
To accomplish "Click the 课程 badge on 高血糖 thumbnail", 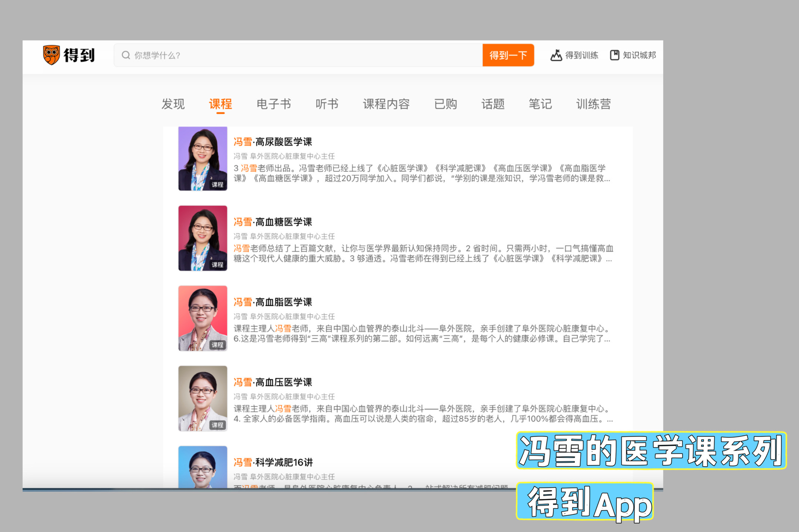I will coord(218,265).
